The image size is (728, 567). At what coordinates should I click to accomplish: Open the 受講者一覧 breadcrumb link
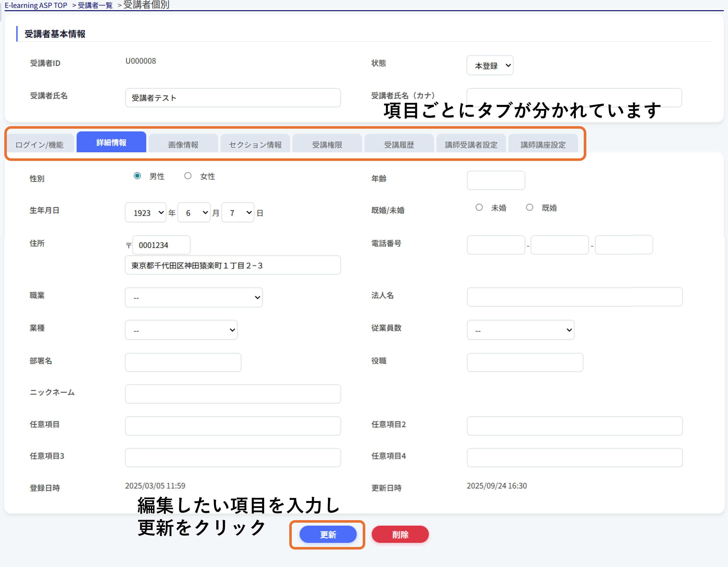[95, 5]
